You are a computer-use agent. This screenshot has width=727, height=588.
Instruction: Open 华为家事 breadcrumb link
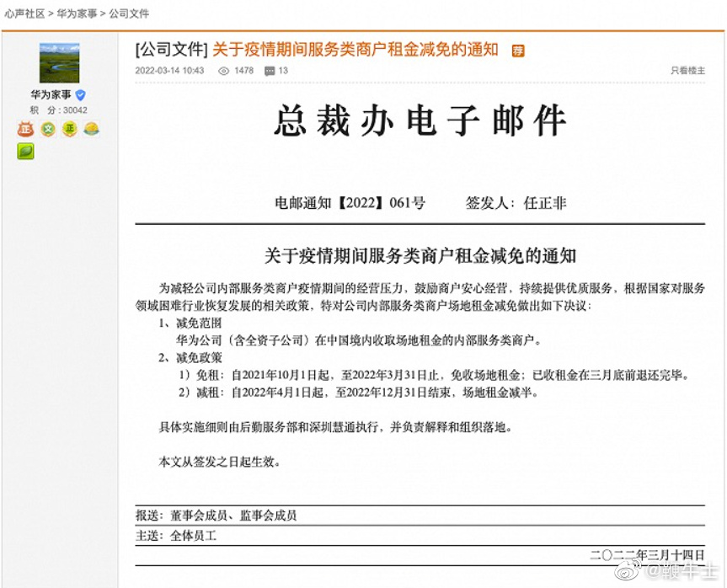coord(77,13)
